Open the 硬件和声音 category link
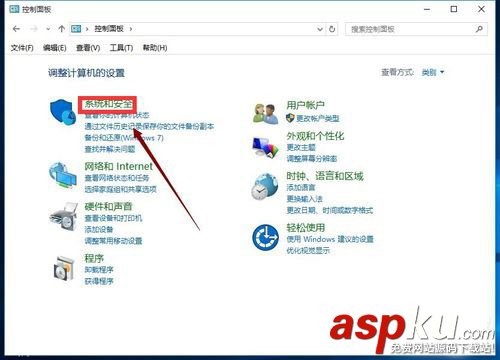Screen dimensions: 500x360 click(x=108, y=206)
